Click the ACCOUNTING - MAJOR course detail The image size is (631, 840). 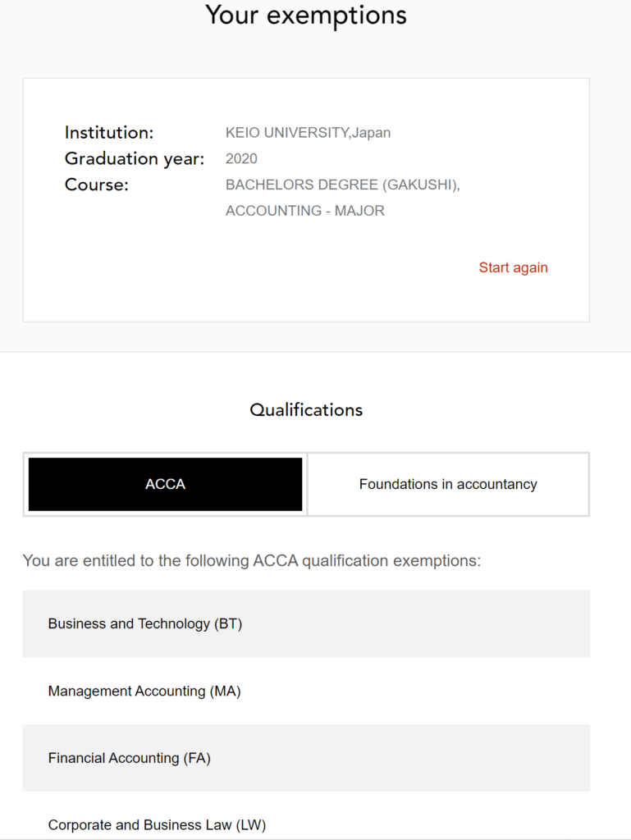click(x=304, y=211)
